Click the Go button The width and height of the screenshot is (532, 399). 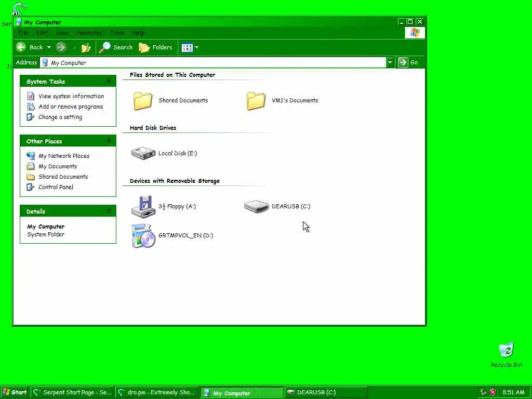[408, 62]
